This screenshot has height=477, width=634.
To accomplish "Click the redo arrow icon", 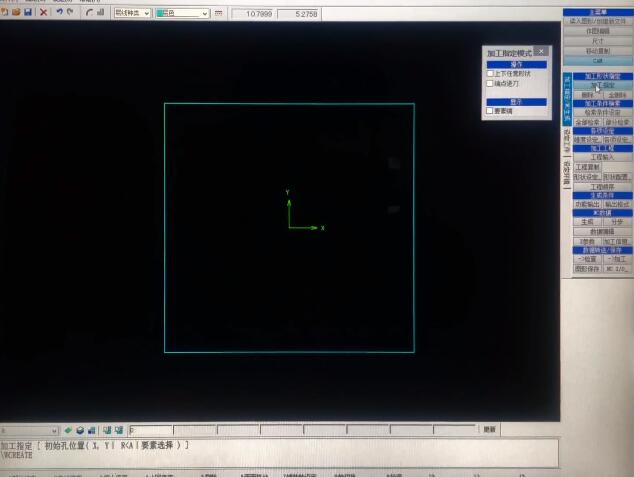I will [71, 13].
